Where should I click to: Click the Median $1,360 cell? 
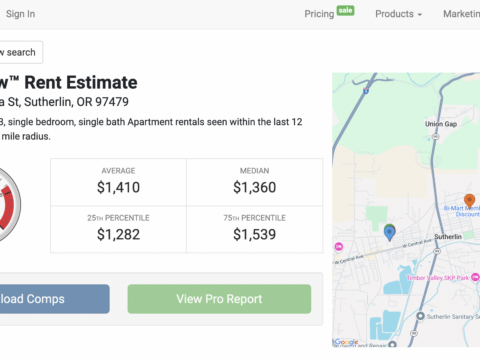point(255,182)
